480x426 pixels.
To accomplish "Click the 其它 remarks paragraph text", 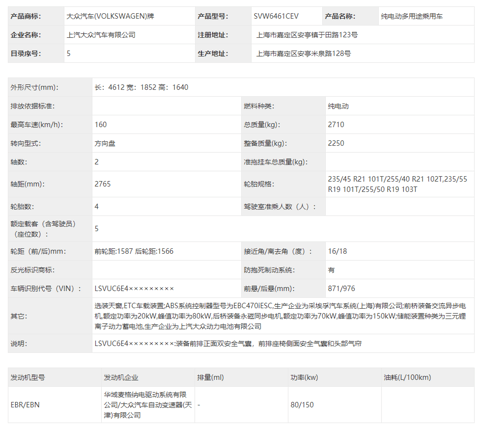I will click(x=280, y=316).
